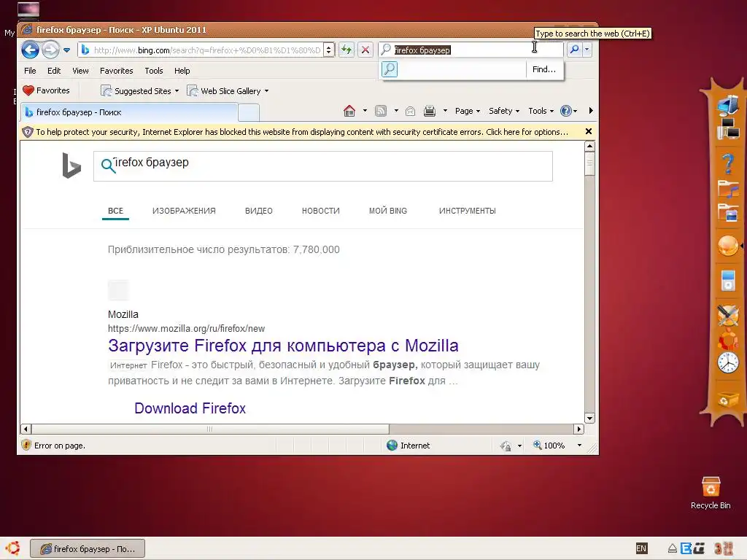Image resolution: width=747 pixels, height=560 pixels.
Task: Open the 100% zoom level dropdown
Action: click(579, 446)
